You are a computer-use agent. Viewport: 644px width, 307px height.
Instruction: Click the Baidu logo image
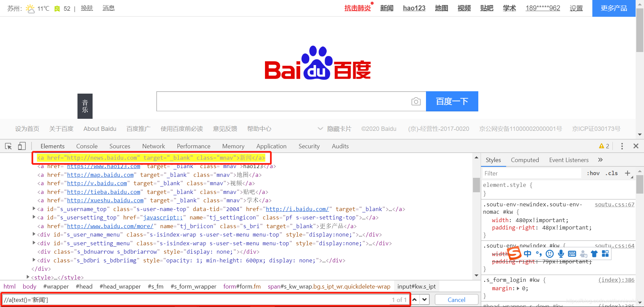pos(318,63)
